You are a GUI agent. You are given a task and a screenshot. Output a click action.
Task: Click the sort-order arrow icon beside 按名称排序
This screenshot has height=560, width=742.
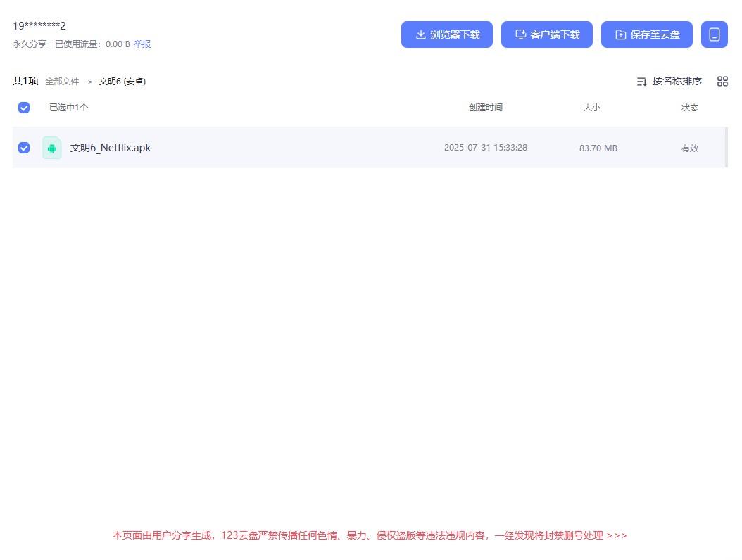coord(641,81)
